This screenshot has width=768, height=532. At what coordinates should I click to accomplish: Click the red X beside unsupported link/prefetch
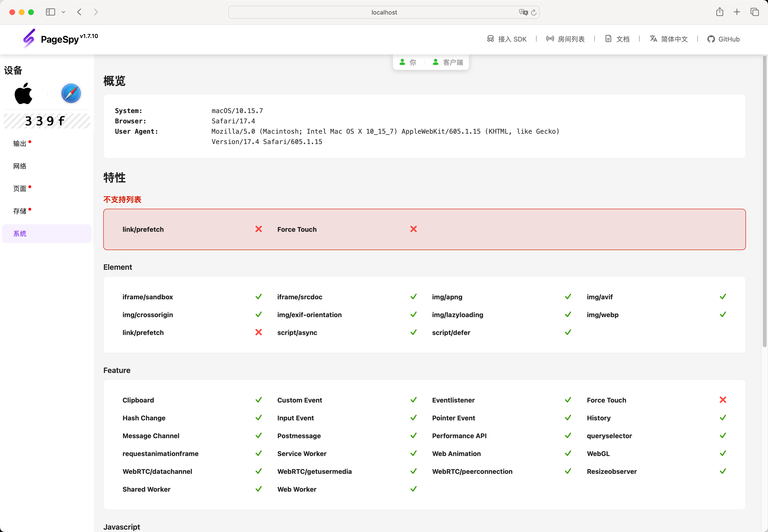[258, 229]
